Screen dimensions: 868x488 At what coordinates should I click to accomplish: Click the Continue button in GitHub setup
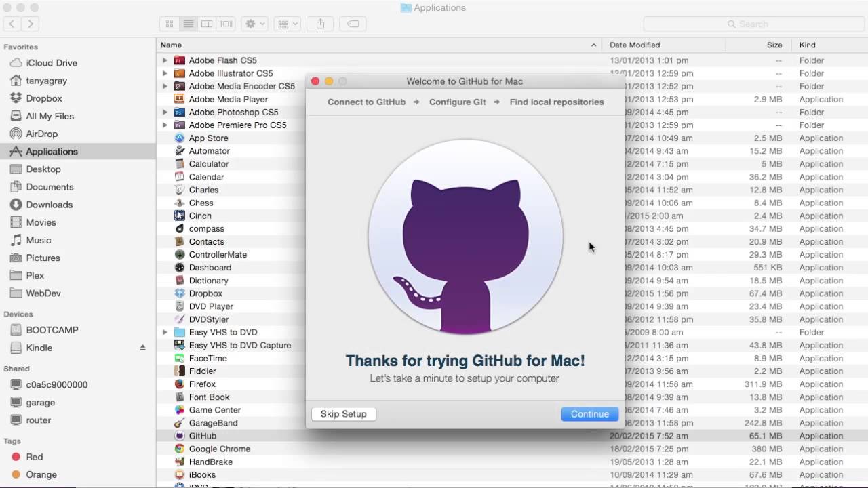[x=589, y=414]
